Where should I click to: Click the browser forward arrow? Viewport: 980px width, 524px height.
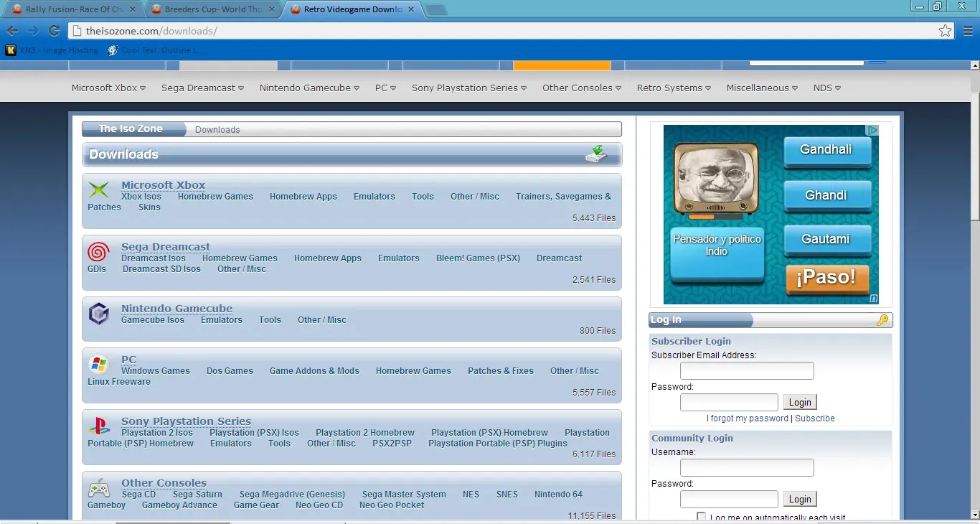pos(33,31)
